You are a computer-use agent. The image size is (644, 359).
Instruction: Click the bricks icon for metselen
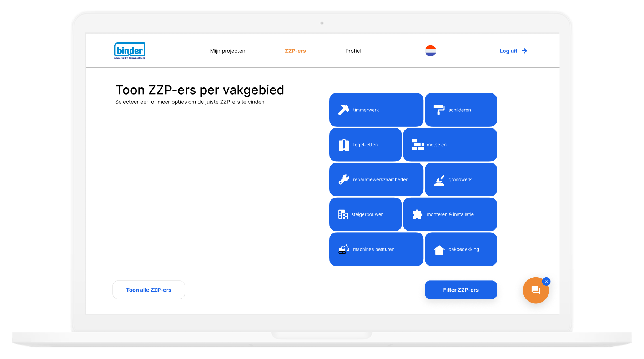click(417, 145)
